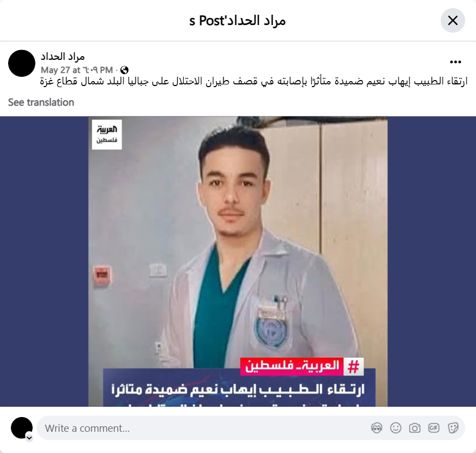Click See translation
Viewport: 476px width, 453px height.
[41, 102]
